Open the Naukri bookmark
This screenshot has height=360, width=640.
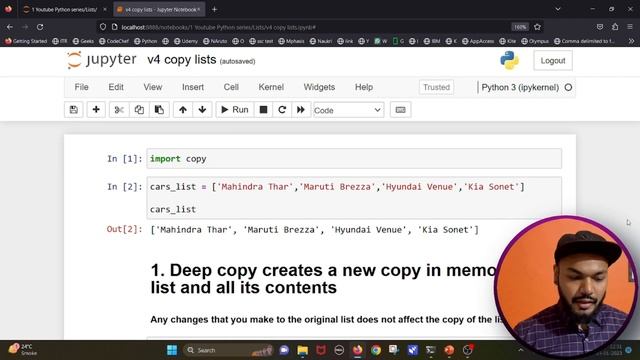(320, 41)
